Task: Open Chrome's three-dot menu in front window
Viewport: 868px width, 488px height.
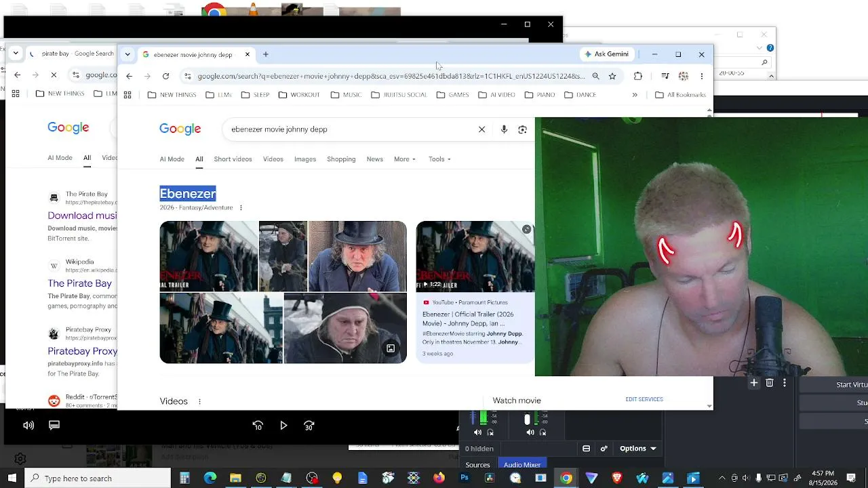Action: [x=702, y=76]
